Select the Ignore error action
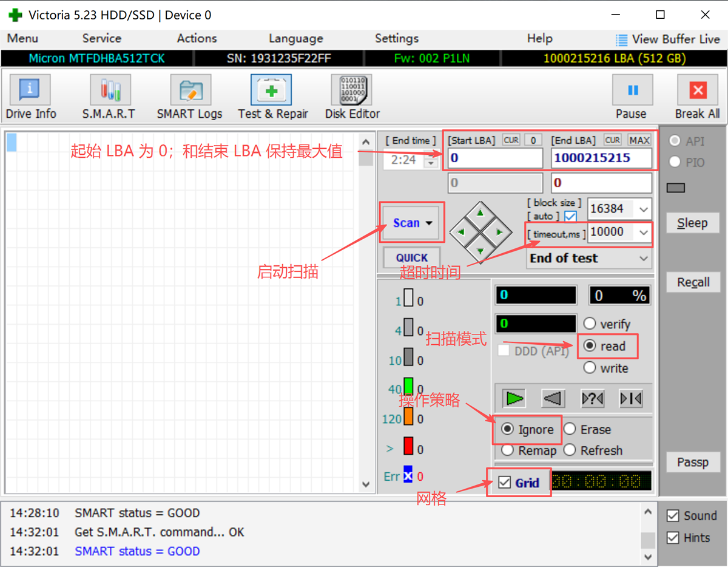728x567 pixels. 508,429
